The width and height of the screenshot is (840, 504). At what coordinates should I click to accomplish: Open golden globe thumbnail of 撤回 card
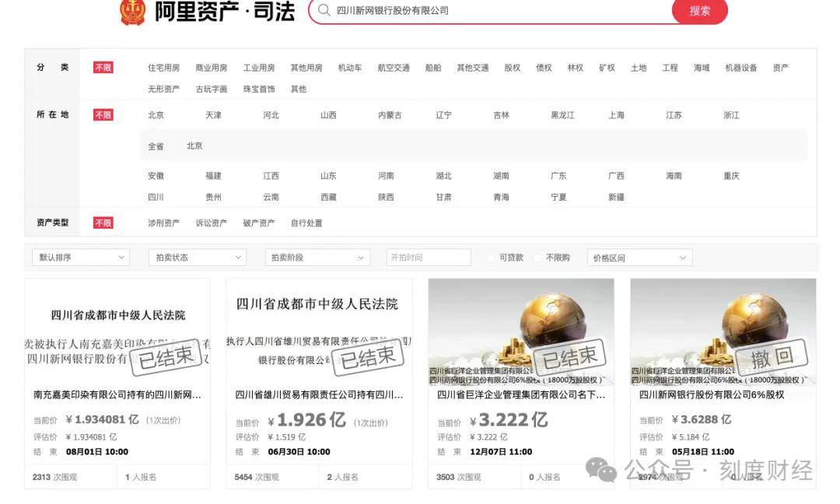click(723, 331)
